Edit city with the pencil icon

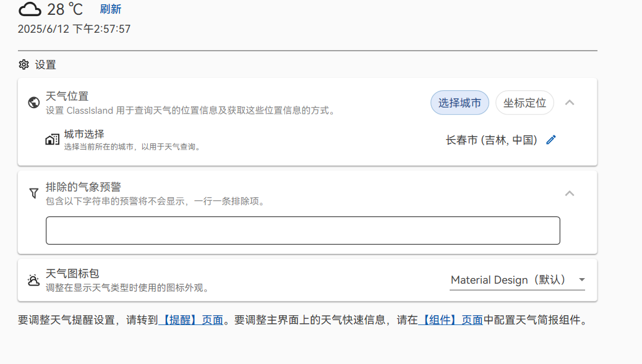[x=551, y=140]
